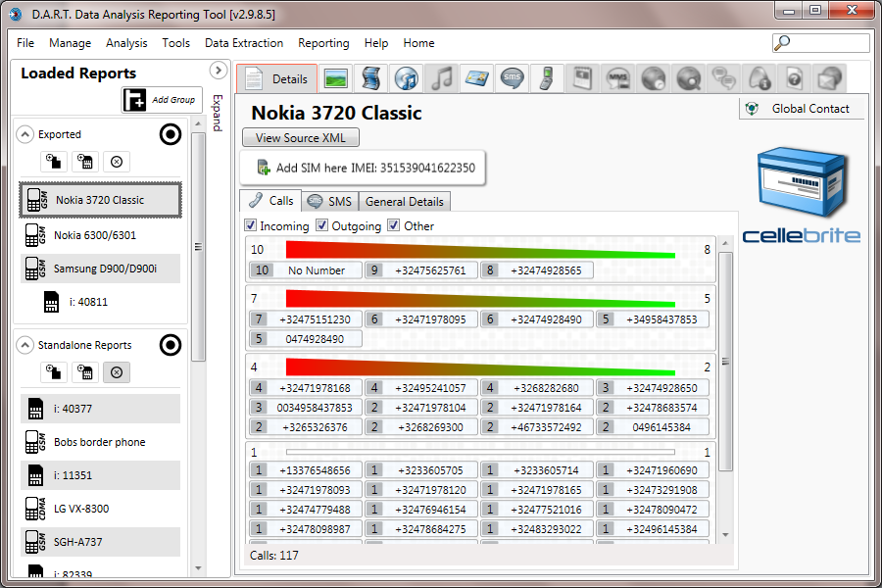The height and width of the screenshot is (588, 882).
Task: Select the Calls sub-tab
Action: pyautogui.click(x=270, y=200)
